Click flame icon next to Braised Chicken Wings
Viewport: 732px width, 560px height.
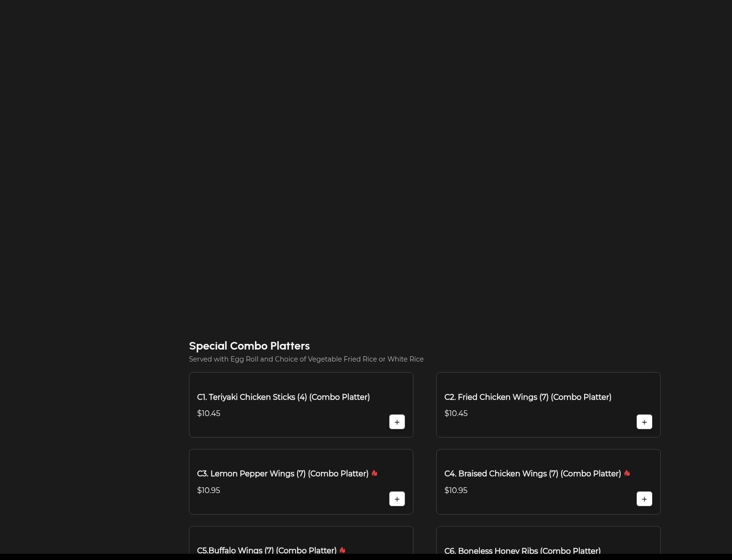pos(627,473)
